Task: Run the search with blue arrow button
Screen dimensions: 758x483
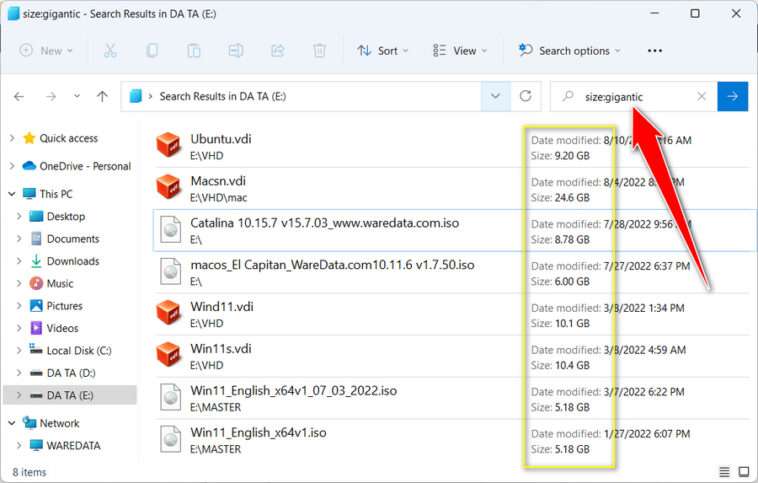Action: 732,96
